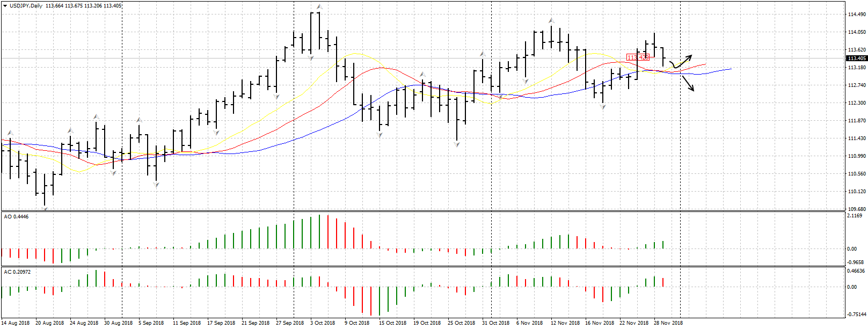Click the fractal marker above the November high
Screen dimensions: 868x329
551,21
